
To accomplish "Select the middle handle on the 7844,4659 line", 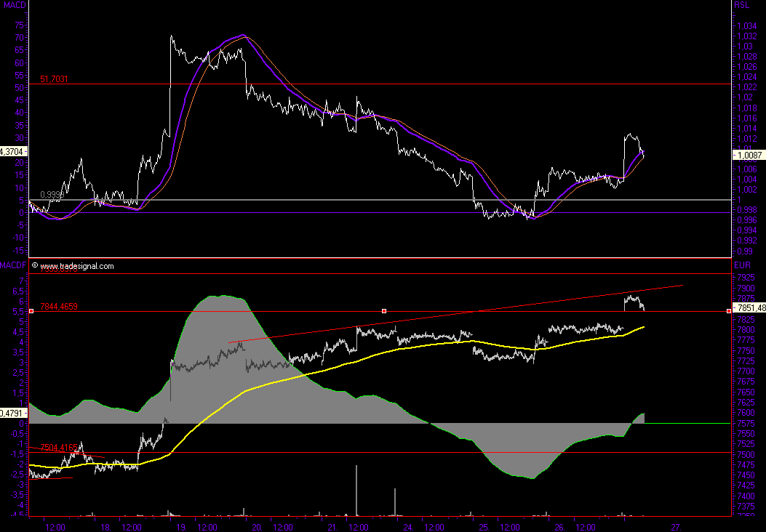I will pyautogui.click(x=384, y=311).
